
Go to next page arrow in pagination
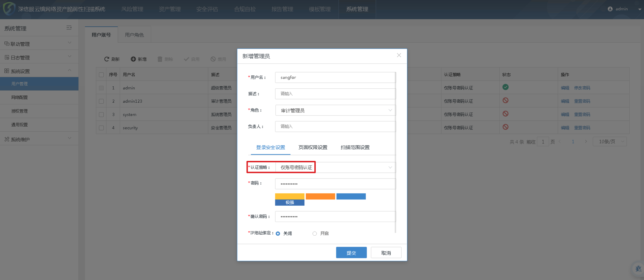pyautogui.click(x=586, y=142)
